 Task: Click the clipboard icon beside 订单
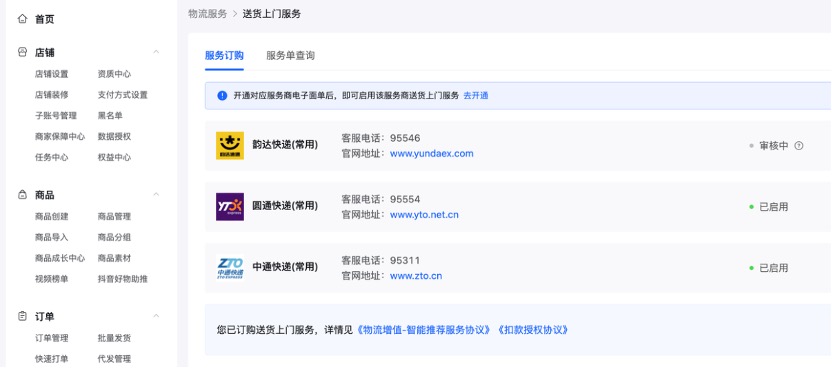22,317
